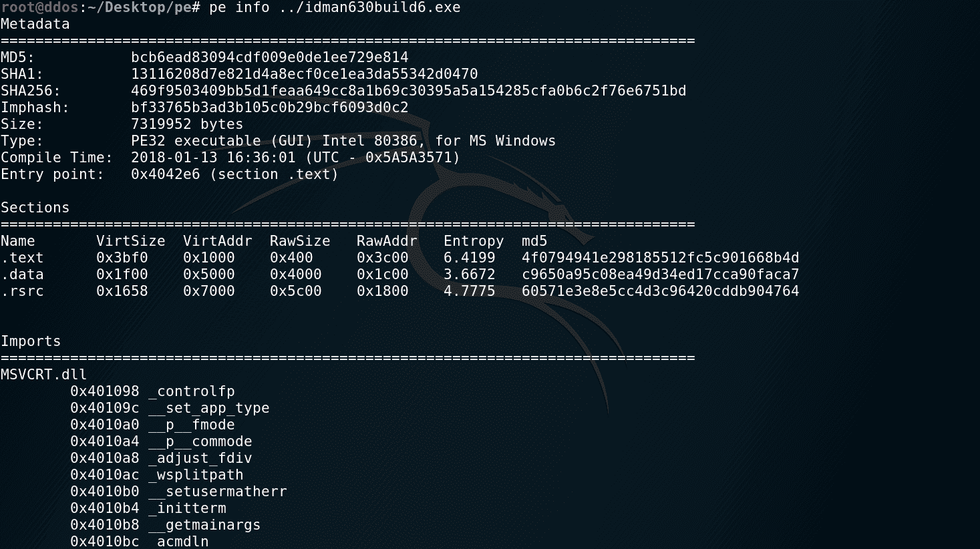
Task: Click the Imphash value bf33765b3ad3b105c0b29bcf6093d0c2
Action: (x=270, y=108)
